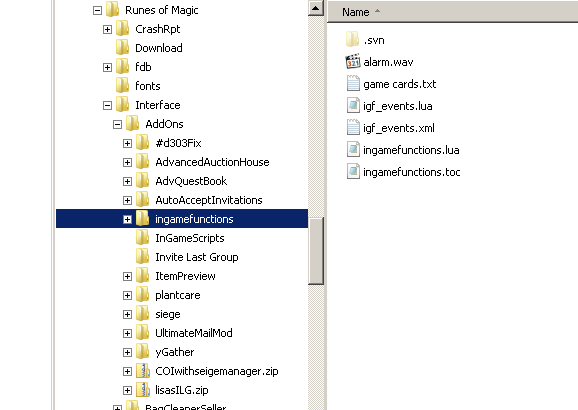Screen dimensions: 578x410
Task: Click the COIwithseigemanager.zip archive icon
Action: 143,371
